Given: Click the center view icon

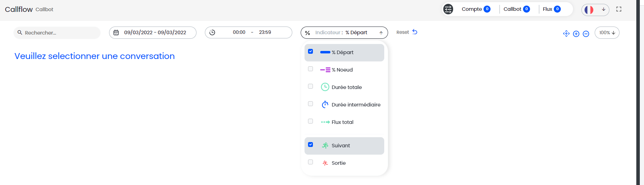Looking at the screenshot, I should click(566, 34).
